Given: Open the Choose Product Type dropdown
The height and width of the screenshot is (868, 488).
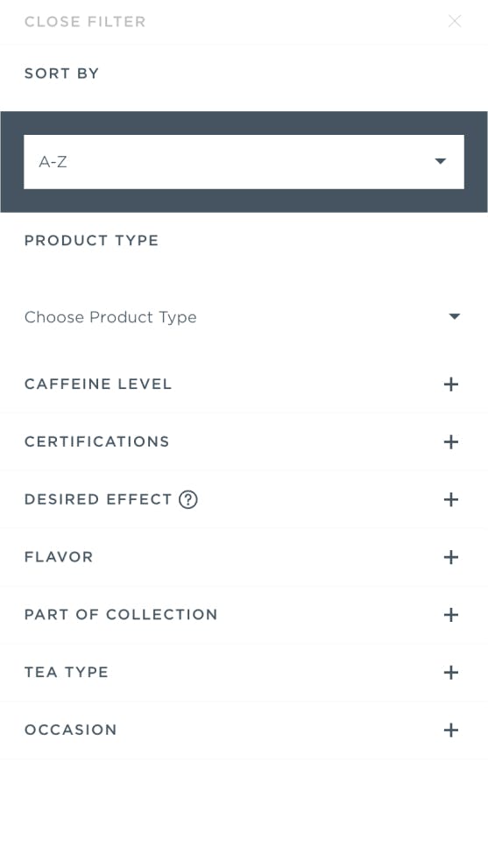Looking at the screenshot, I should (244, 317).
